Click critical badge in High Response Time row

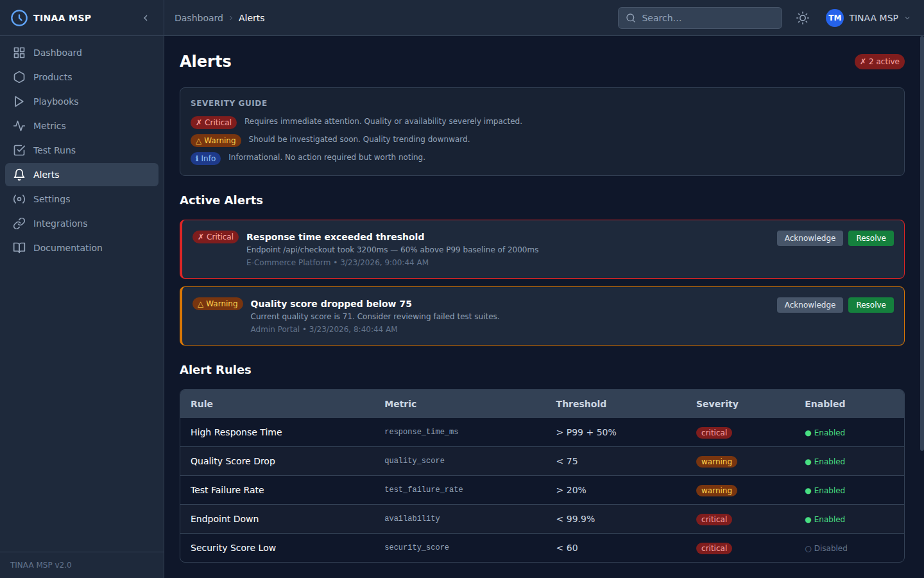714,433
